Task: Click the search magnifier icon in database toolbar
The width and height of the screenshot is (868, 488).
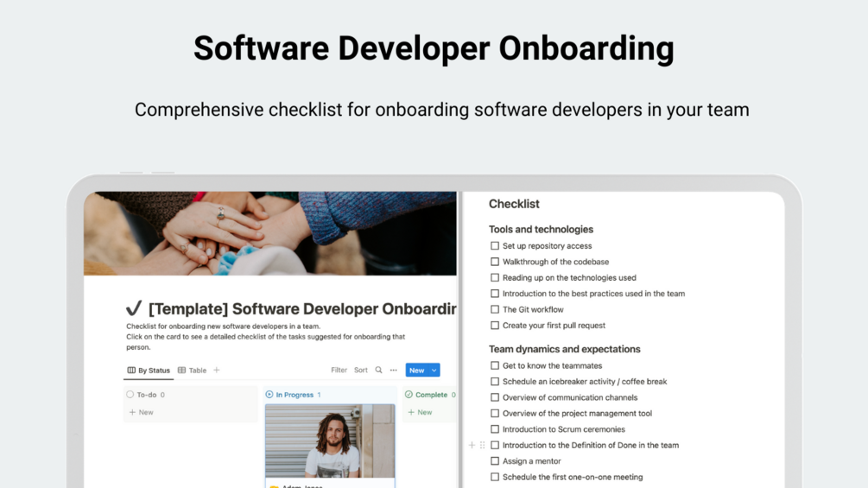Action: (378, 371)
